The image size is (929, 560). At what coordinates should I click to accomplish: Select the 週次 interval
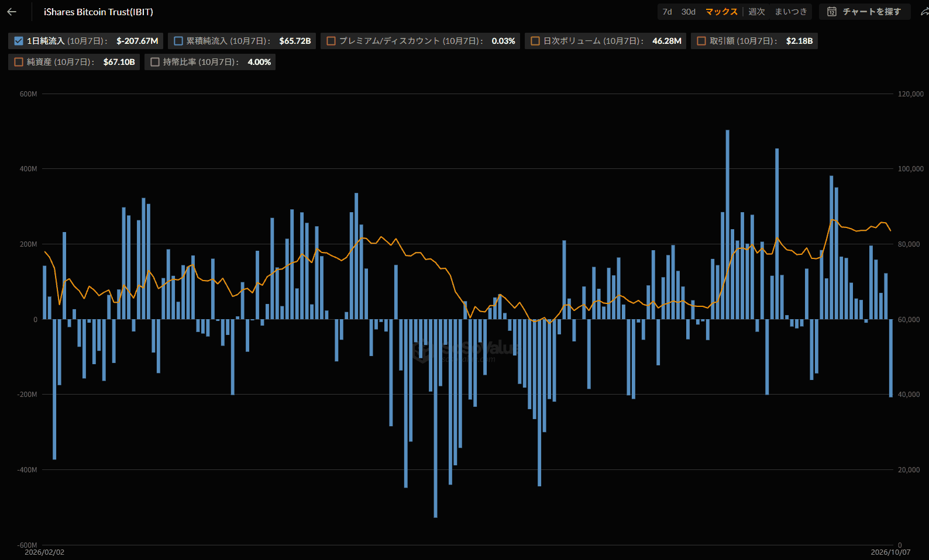pos(756,12)
